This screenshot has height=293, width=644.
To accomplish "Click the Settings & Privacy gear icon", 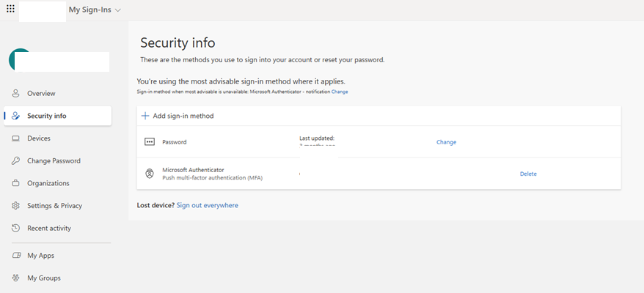I will click(x=15, y=206).
